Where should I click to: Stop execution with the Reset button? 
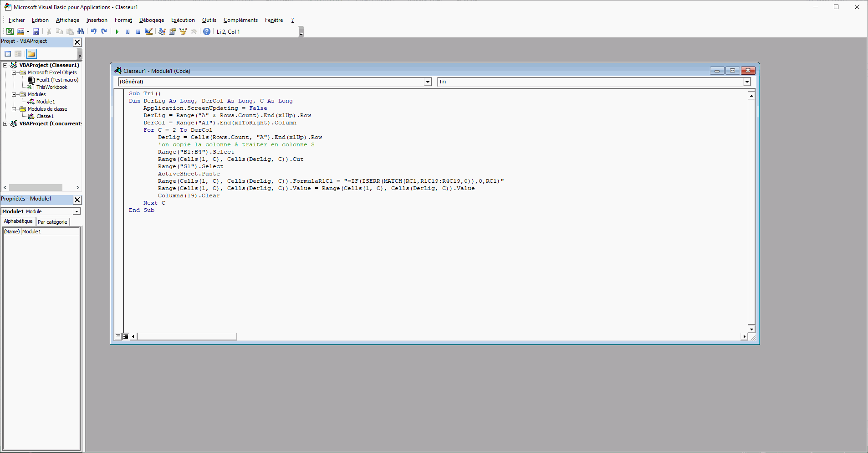[x=138, y=31]
